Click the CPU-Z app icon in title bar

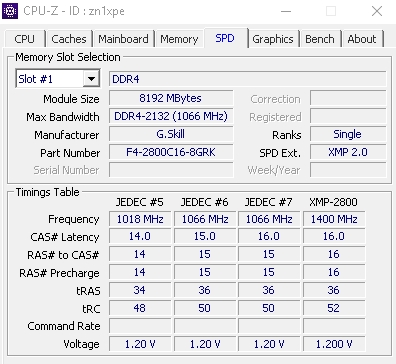click(x=10, y=11)
